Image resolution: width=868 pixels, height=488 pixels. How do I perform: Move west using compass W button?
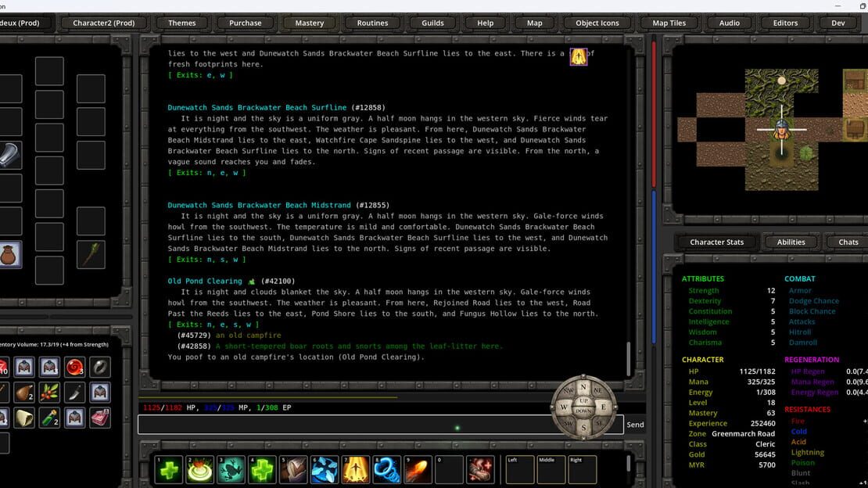point(564,407)
